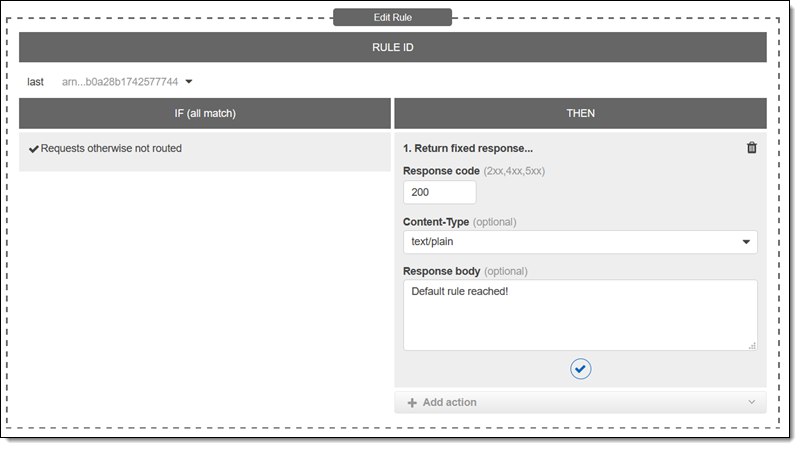Click the IF (all match) header
This screenshot has width=800, height=449.
(205, 113)
